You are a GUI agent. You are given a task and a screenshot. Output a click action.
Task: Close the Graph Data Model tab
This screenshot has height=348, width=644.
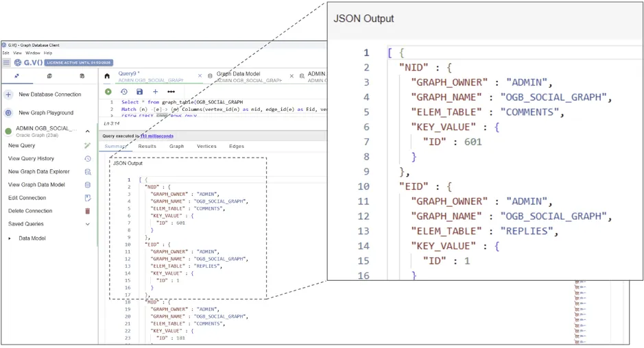click(x=291, y=76)
